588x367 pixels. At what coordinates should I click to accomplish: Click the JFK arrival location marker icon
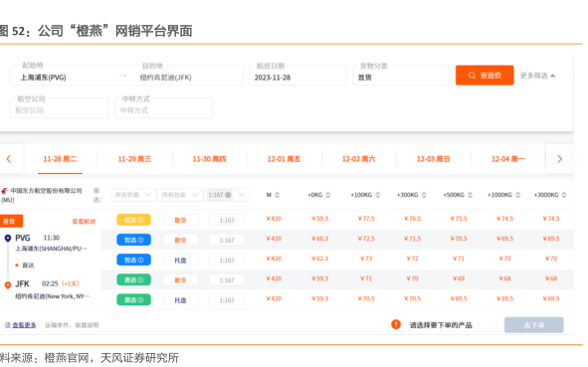(8, 284)
